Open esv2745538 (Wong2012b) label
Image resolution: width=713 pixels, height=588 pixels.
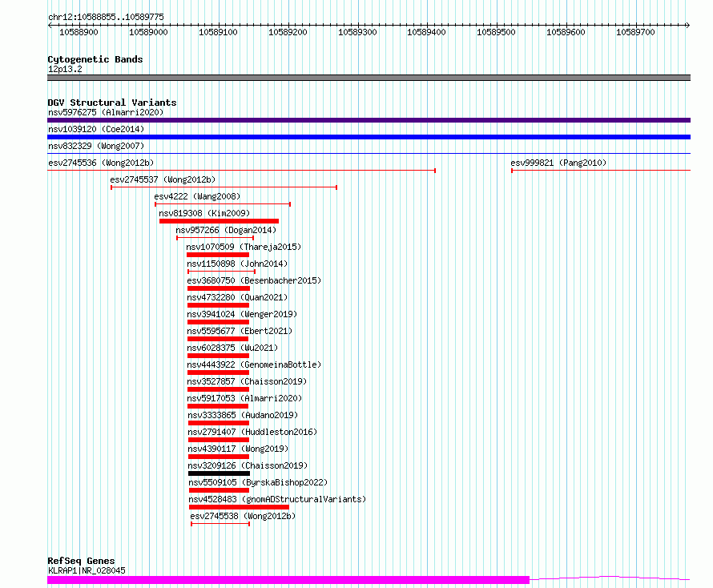tap(243, 516)
